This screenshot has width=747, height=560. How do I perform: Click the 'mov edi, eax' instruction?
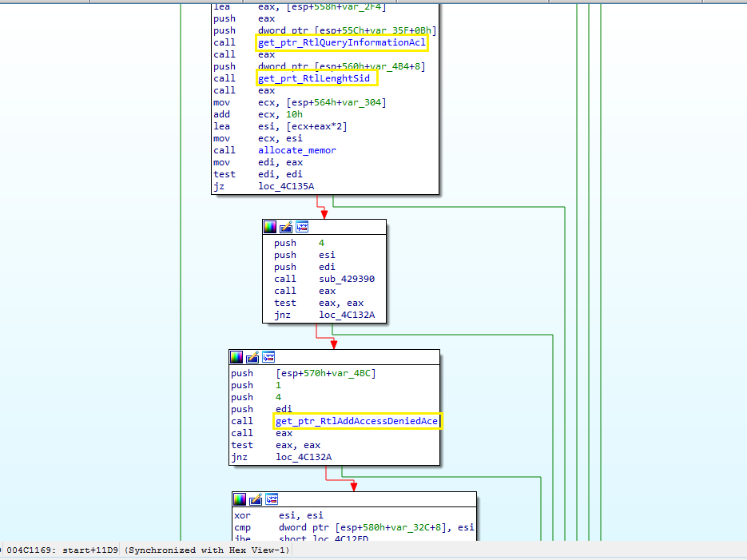pyautogui.click(x=258, y=162)
